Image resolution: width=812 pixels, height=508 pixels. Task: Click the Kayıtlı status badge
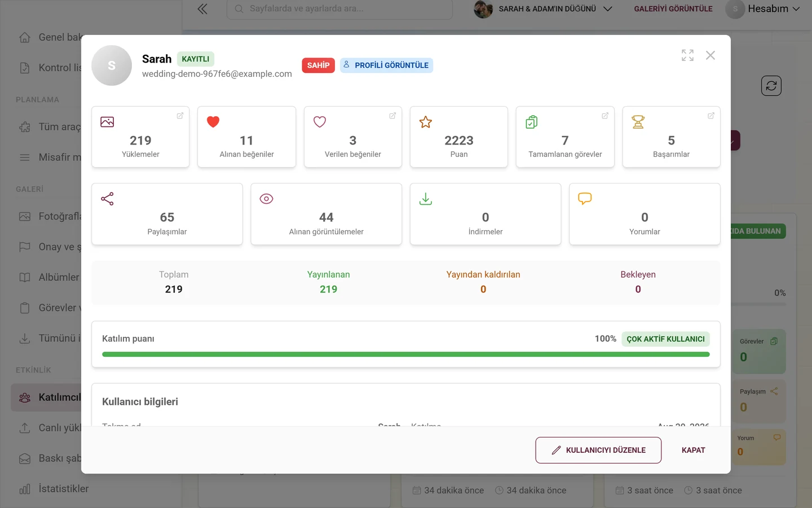196,59
